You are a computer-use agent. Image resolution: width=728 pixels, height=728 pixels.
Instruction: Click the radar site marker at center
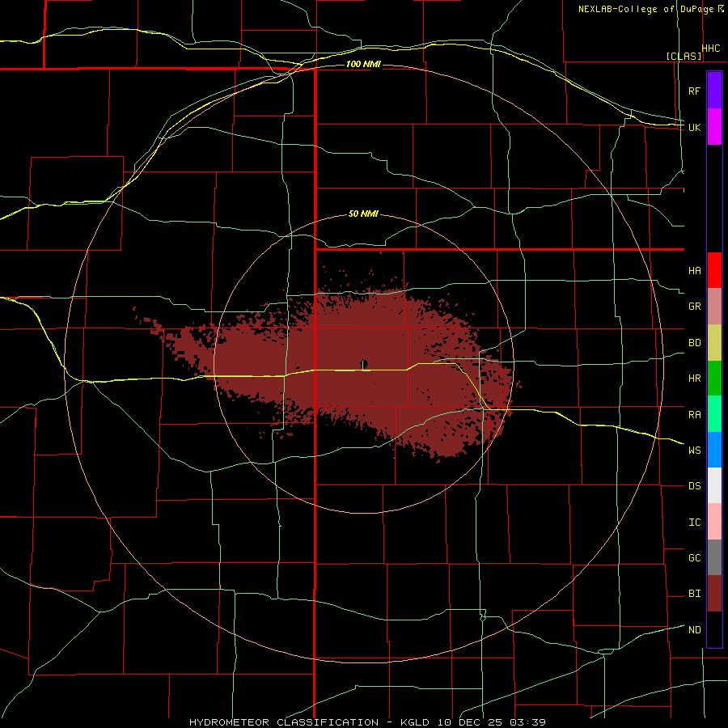pos(363,363)
